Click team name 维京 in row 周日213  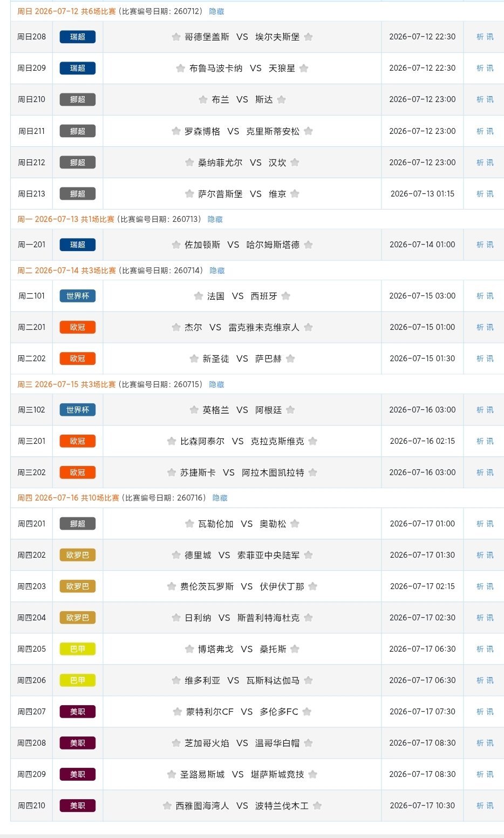point(277,194)
